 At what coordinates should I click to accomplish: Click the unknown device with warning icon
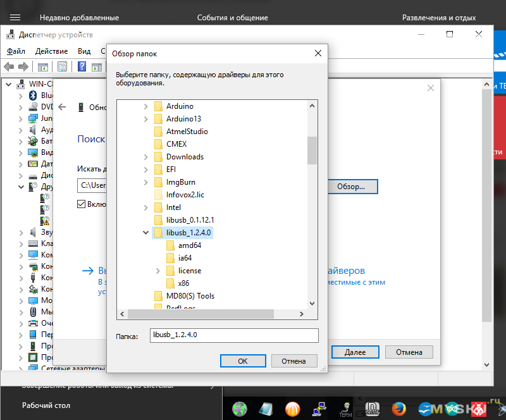click(x=45, y=221)
